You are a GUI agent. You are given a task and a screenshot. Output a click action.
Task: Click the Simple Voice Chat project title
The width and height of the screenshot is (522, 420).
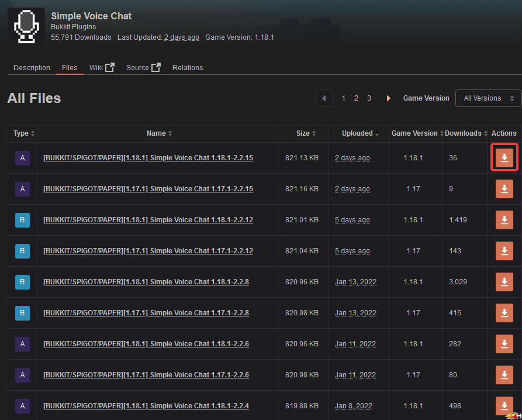[x=91, y=16]
